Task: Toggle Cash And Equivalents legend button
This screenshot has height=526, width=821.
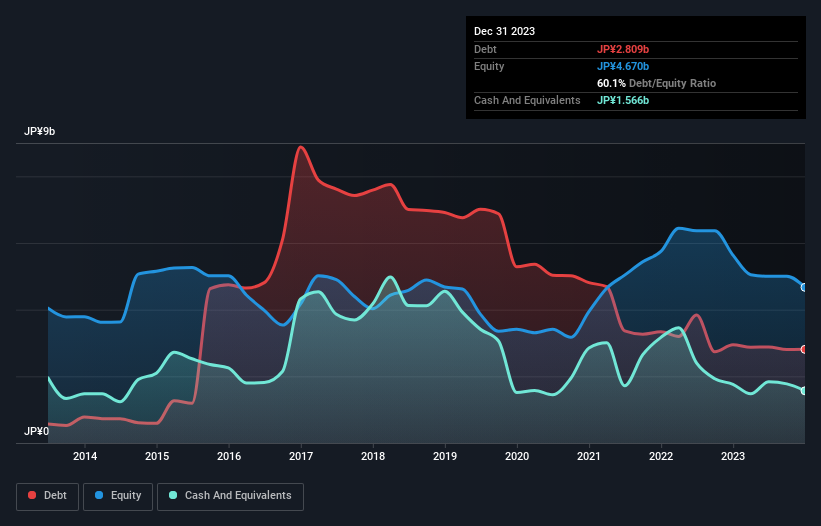Action: tap(230, 496)
